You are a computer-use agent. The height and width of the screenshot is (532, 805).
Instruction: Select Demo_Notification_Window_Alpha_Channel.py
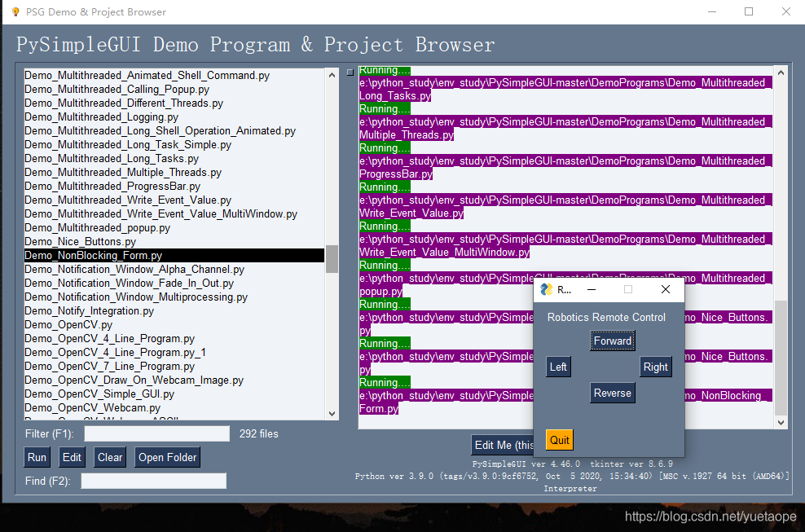pyautogui.click(x=174, y=270)
